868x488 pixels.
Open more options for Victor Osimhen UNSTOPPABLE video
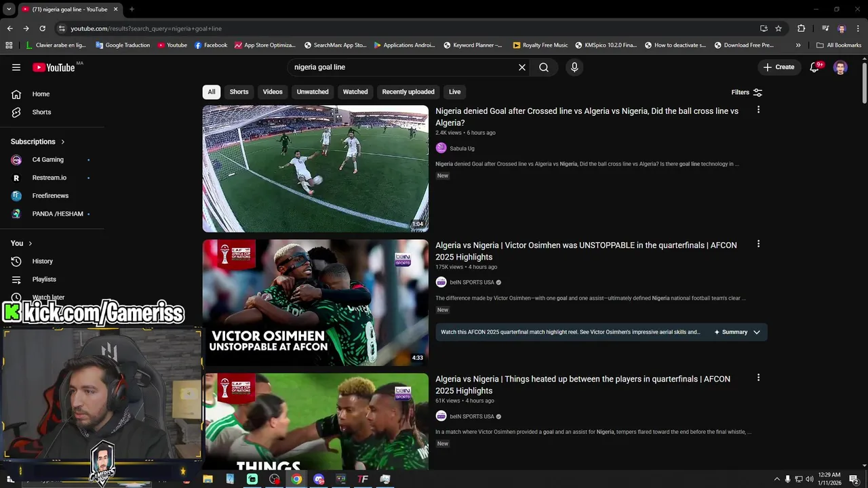(758, 244)
